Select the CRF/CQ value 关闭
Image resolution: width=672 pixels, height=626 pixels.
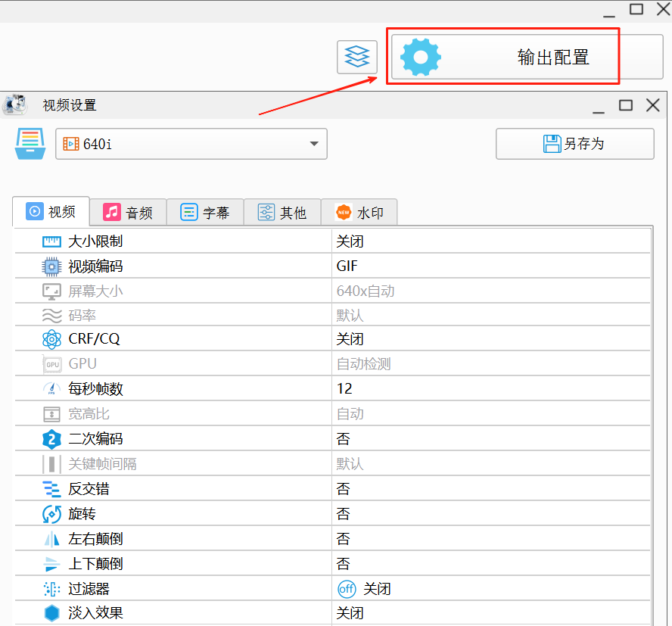[x=350, y=339]
